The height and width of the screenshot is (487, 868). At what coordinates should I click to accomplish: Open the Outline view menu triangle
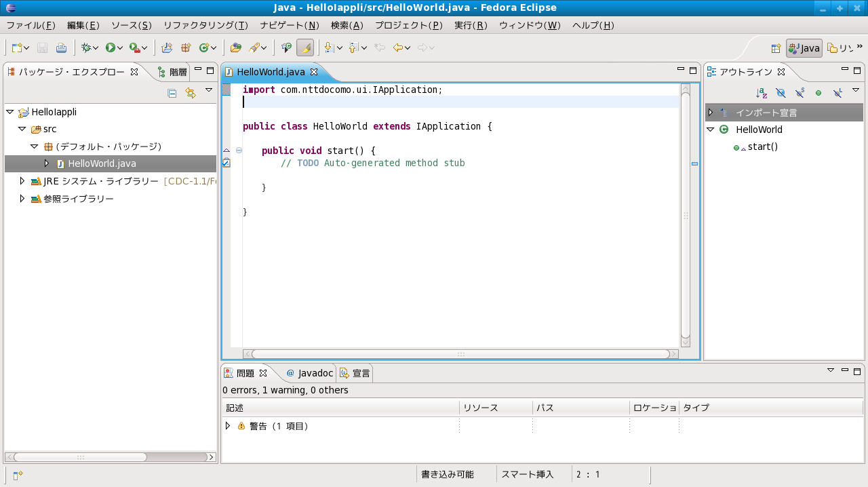[x=856, y=90]
